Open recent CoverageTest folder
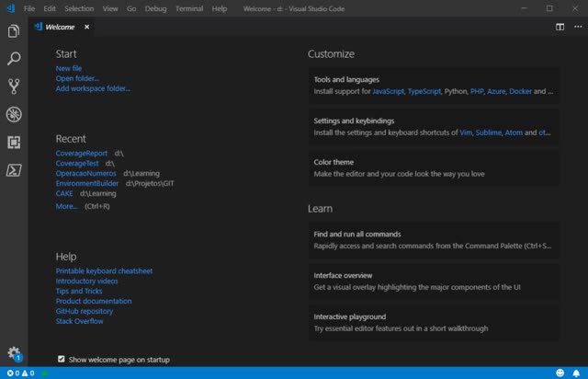The width and height of the screenshot is (588, 379). pyautogui.click(x=77, y=164)
